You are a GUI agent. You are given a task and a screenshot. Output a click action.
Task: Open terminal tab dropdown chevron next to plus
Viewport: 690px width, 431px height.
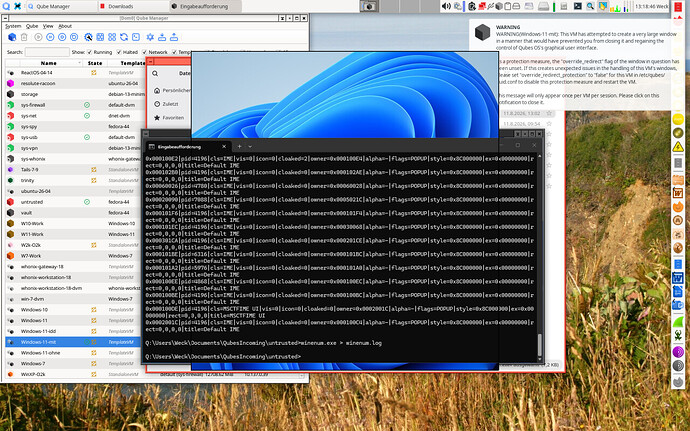(250, 147)
